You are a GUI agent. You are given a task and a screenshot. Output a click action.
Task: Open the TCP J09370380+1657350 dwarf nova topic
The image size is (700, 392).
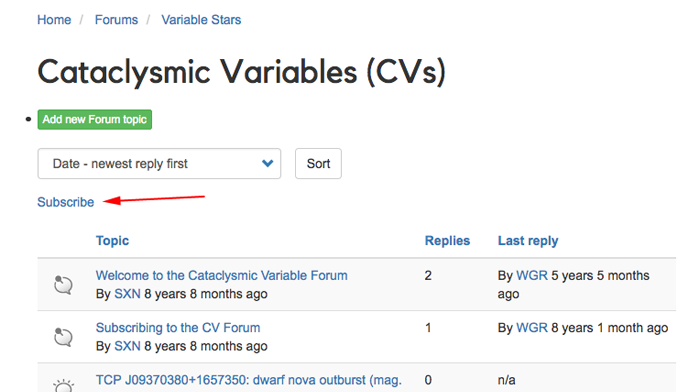pos(249,380)
